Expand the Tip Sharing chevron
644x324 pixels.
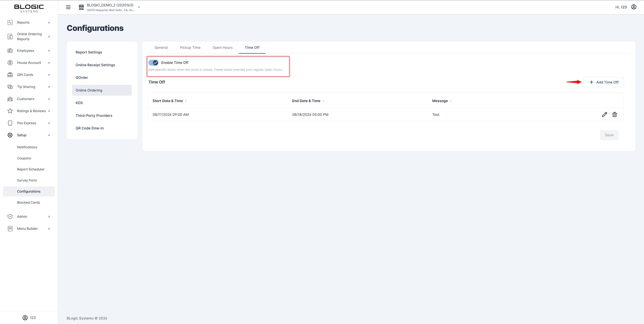(x=49, y=87)
